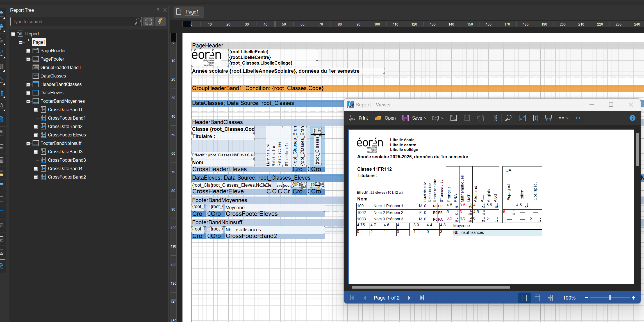
Task: Click the Open button in the viewer toolbar
Action: (385, 118)
